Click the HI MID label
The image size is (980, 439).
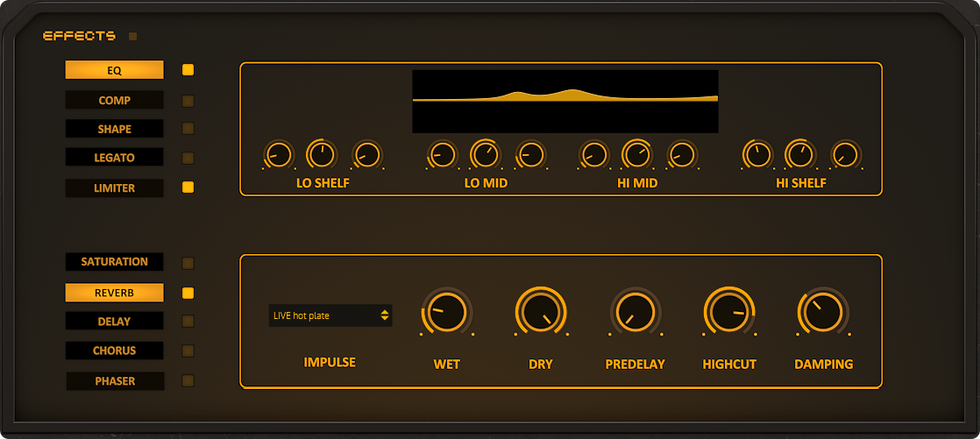(x=636, y=184)
